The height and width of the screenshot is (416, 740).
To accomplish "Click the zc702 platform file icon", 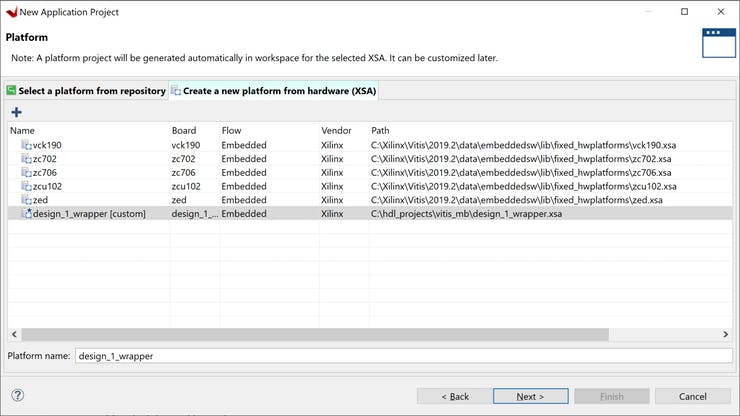I will click(27, 159).
